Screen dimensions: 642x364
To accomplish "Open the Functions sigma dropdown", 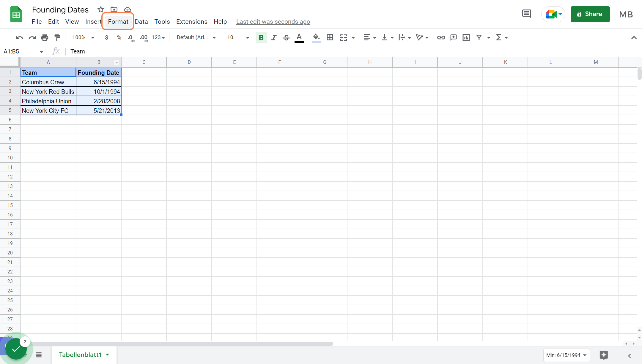I will 502,37.
